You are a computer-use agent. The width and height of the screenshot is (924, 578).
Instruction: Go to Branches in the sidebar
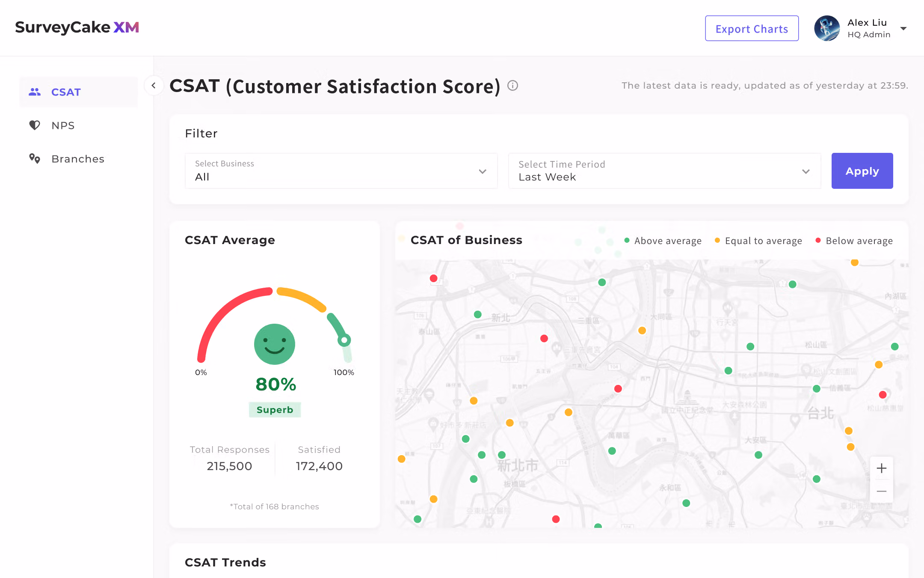tap(79, 159)
